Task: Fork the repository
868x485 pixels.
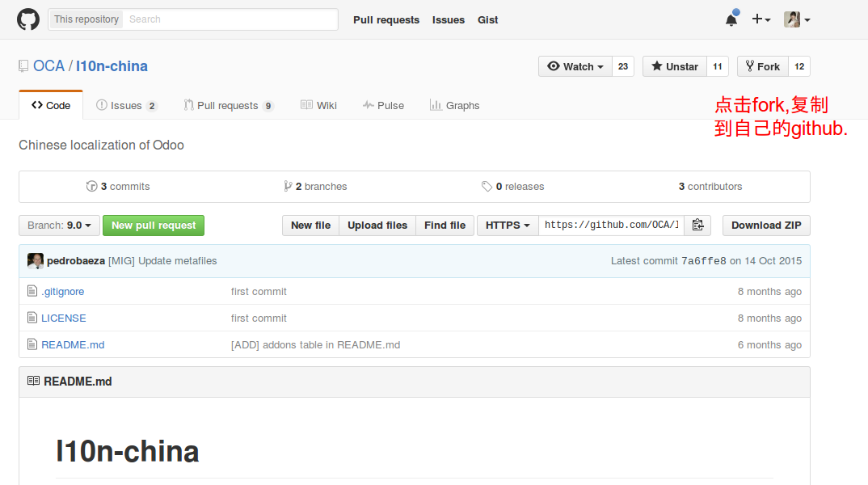Action: coord(763,66)
